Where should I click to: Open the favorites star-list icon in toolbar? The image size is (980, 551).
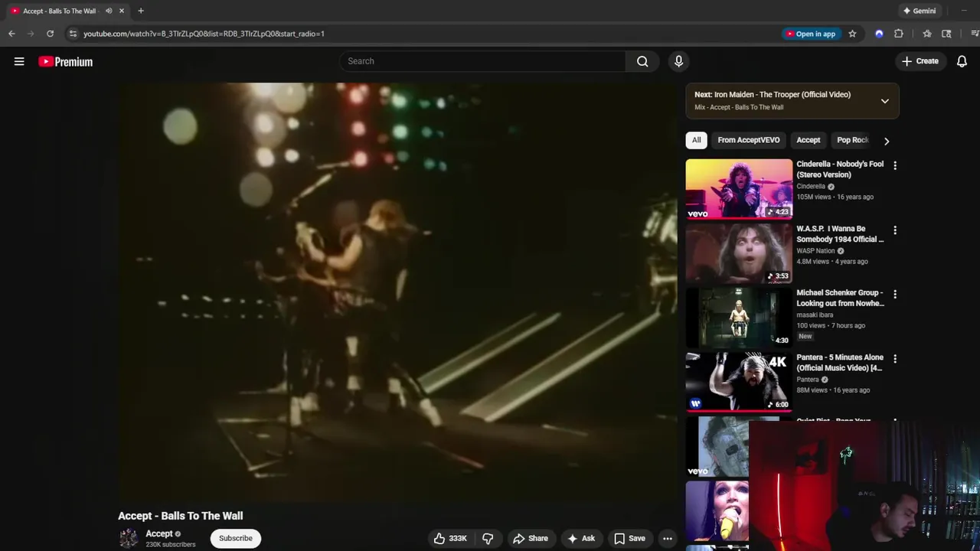pyautogui.click(x=927, y=34)
